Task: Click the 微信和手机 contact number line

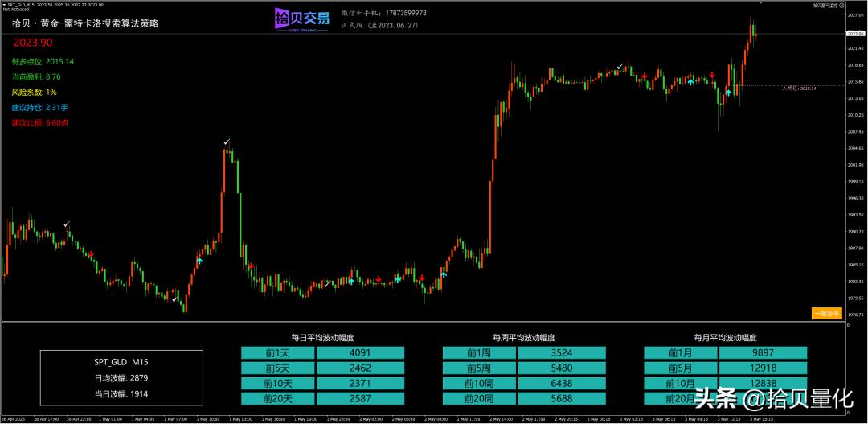Action: (x=383, y=13)
